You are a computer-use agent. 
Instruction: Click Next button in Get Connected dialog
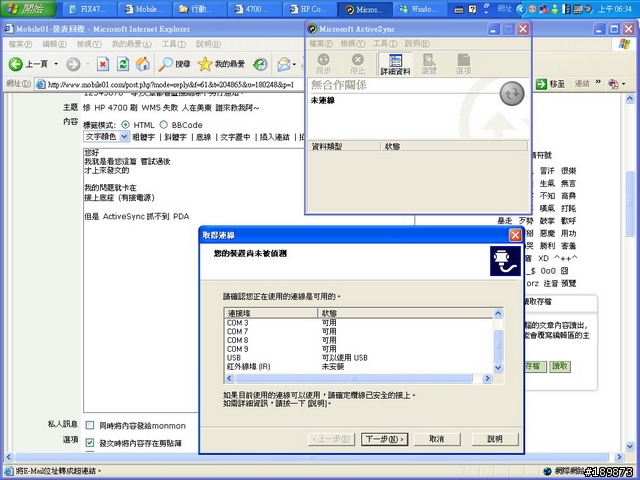pos(384,439)
